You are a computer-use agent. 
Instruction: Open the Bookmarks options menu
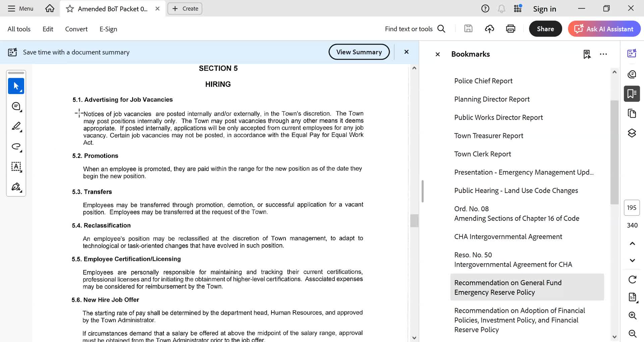pos(603,54)
